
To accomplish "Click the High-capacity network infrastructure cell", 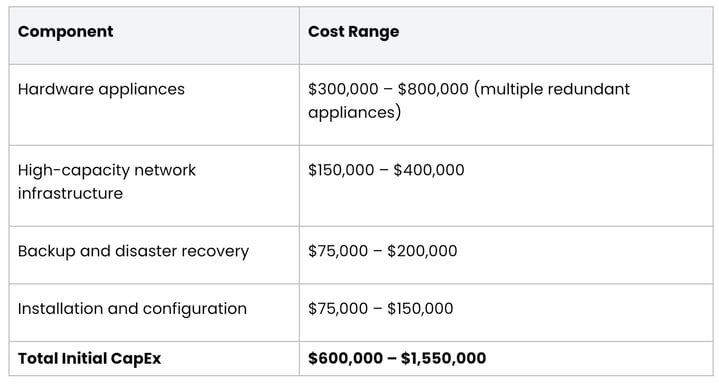I will coord(154,186).
